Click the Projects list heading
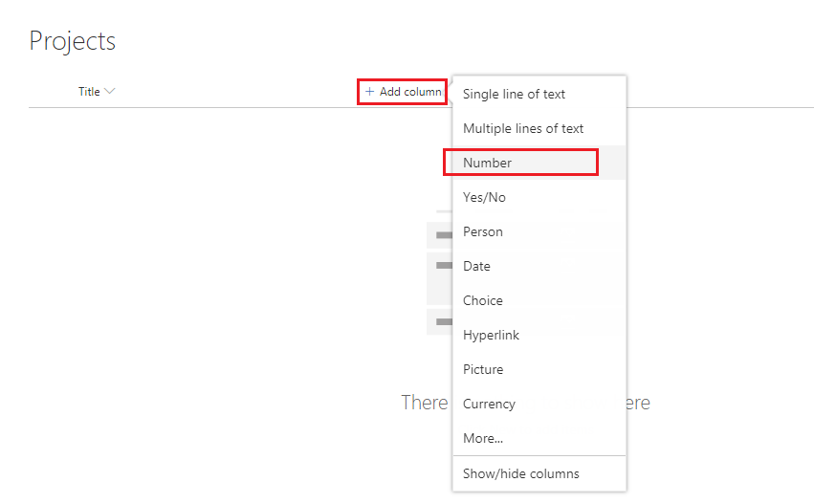The height and width of the screenshot is (504, 814). tap(73, 41)
